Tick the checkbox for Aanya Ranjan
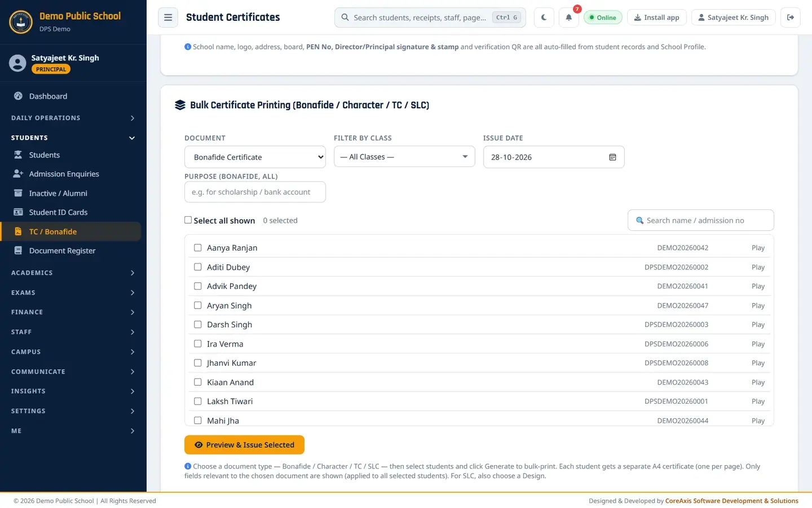812x508 pixels. tap(198, 248)
